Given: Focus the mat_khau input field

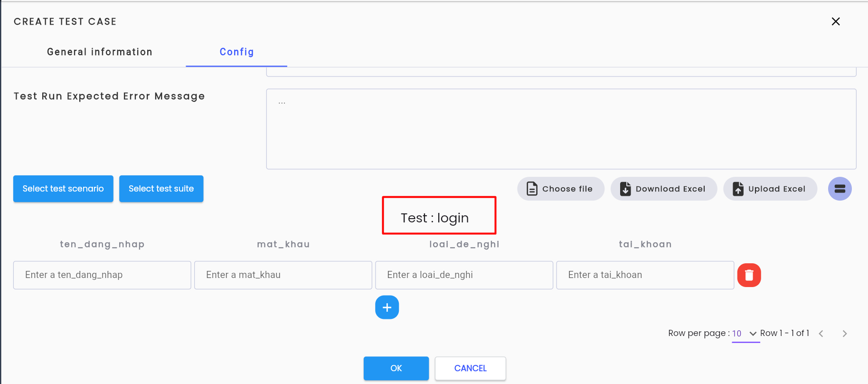Looking at the screenshot, I should point(283,275).
